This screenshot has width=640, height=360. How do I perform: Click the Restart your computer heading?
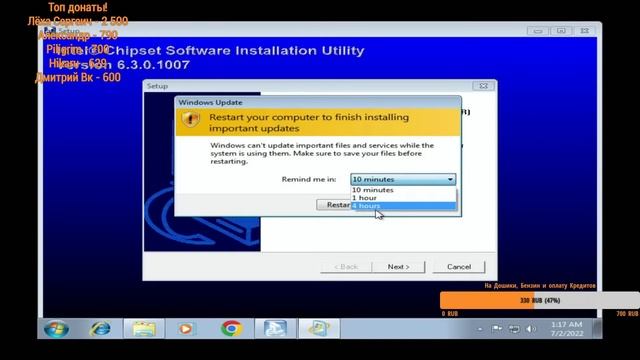point(309,122)
